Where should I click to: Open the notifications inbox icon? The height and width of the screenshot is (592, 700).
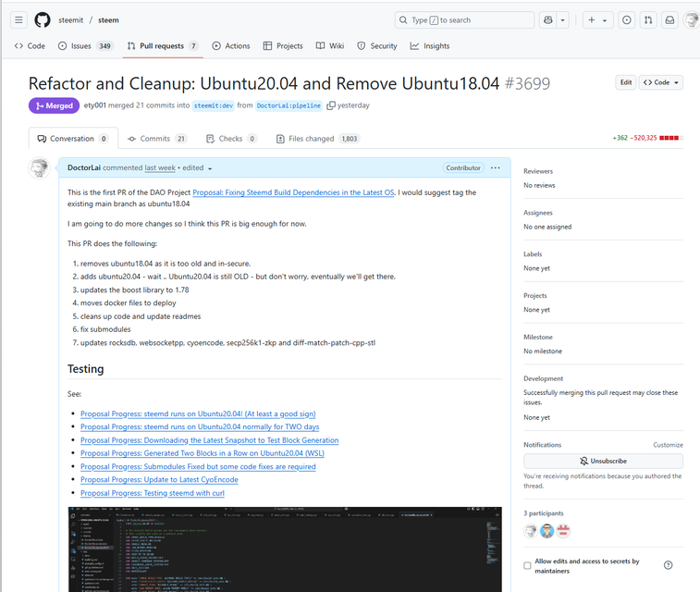(669, 20)
